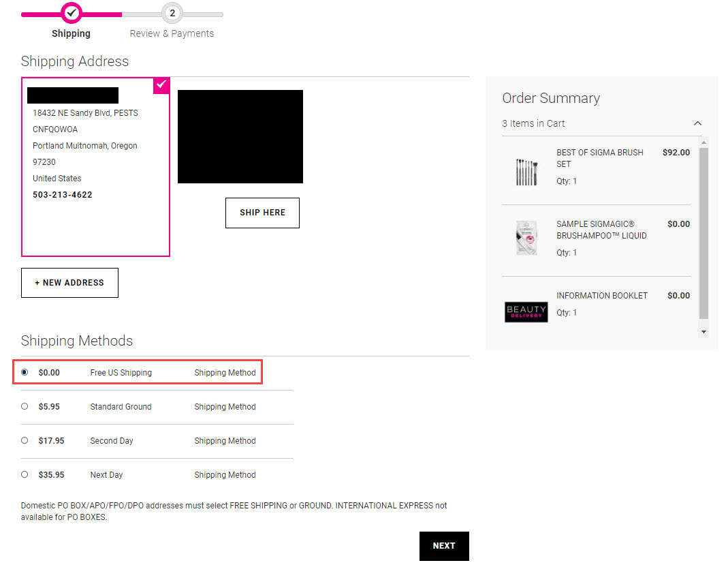This screenshot has height=565, width=728.
Task: Click the order summary scrollbar thumb
Action: coord(704,233)
